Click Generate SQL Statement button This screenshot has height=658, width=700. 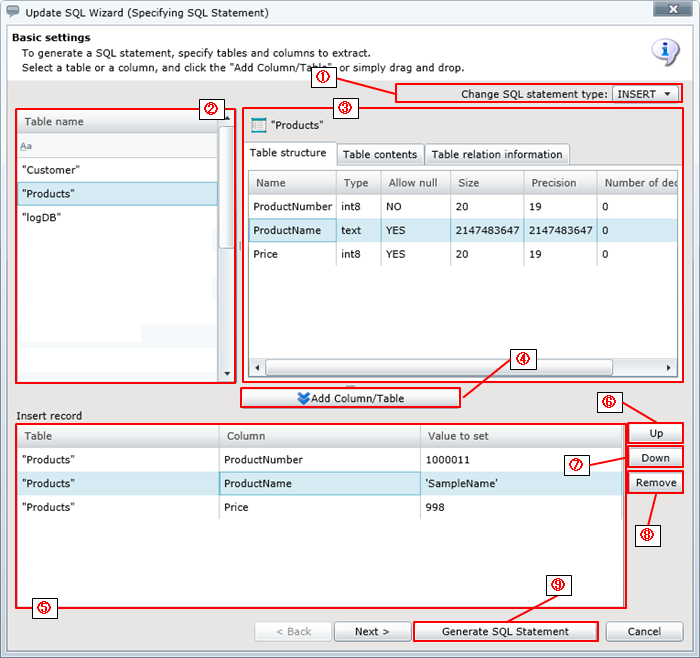[x=505, y=632]
